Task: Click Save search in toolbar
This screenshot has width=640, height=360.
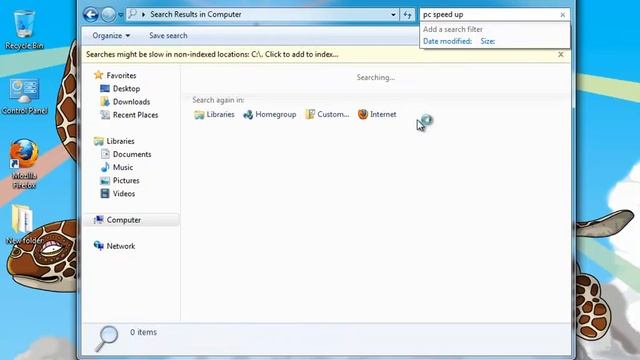Action: coord(168,36)
